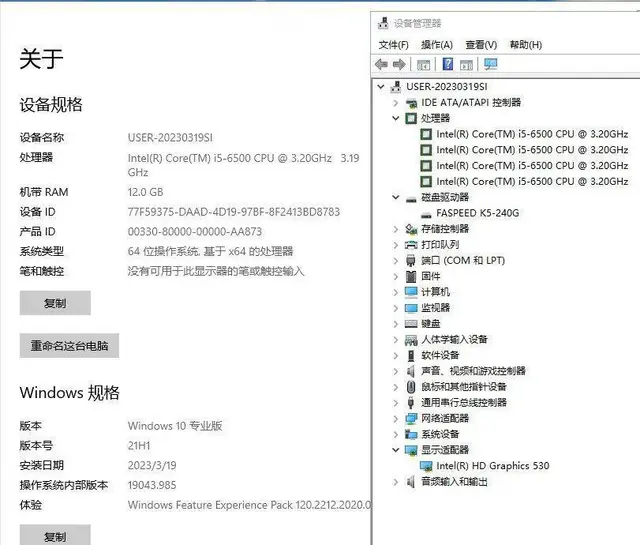Click the 人体学输入设备 icon
This screenshot has height=545, width=640.
411,340
